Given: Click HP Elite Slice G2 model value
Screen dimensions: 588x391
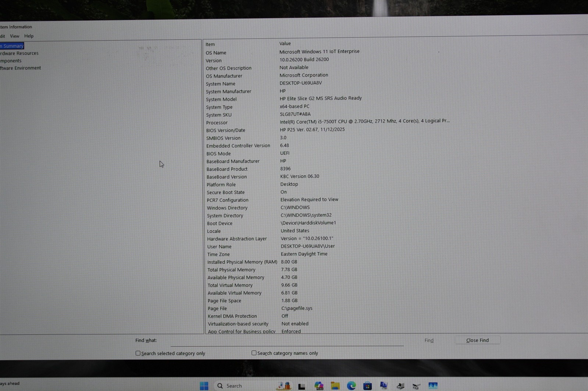Looking at the screenshot, I should [321, 98].
